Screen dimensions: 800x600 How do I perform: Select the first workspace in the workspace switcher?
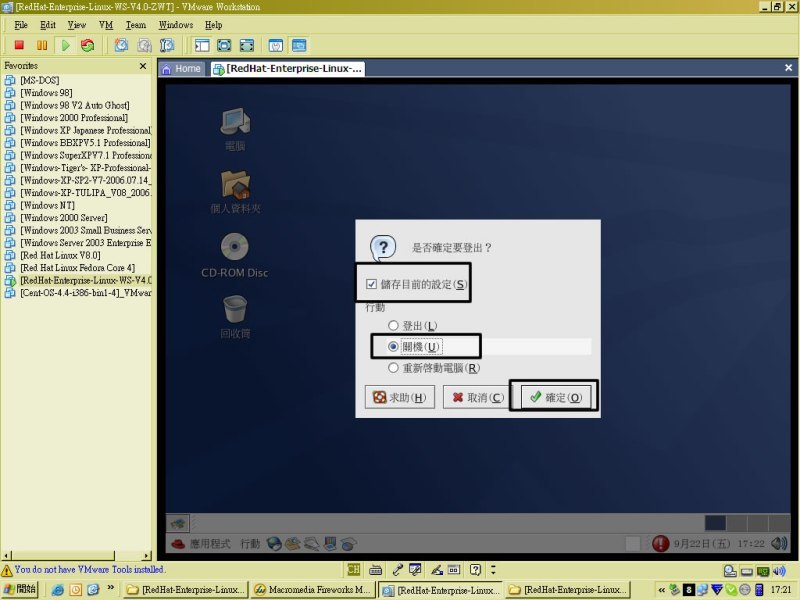[x=715, y=523]
